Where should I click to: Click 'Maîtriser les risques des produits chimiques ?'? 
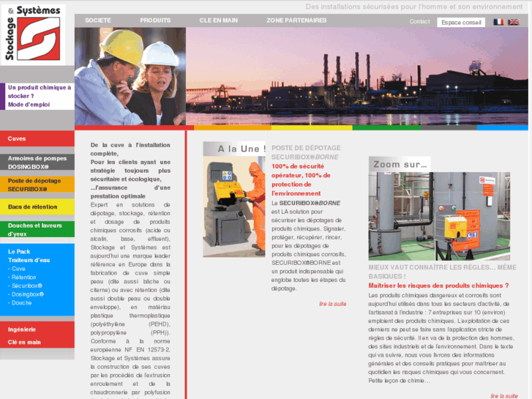pyautogui.click(x=438, y=286)
